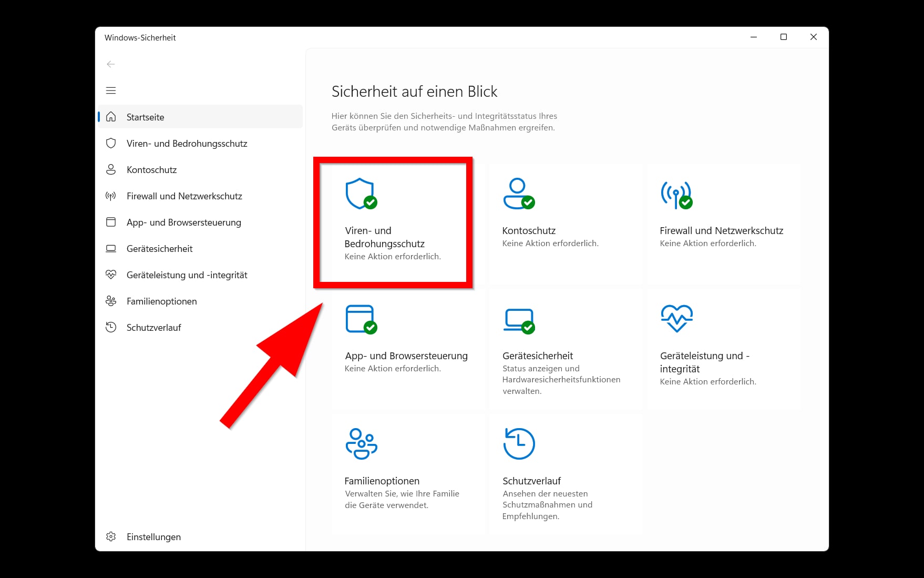924x578 pixels.
Task: Click the large Firewall antenna icon
Action: tap(676, 195)
